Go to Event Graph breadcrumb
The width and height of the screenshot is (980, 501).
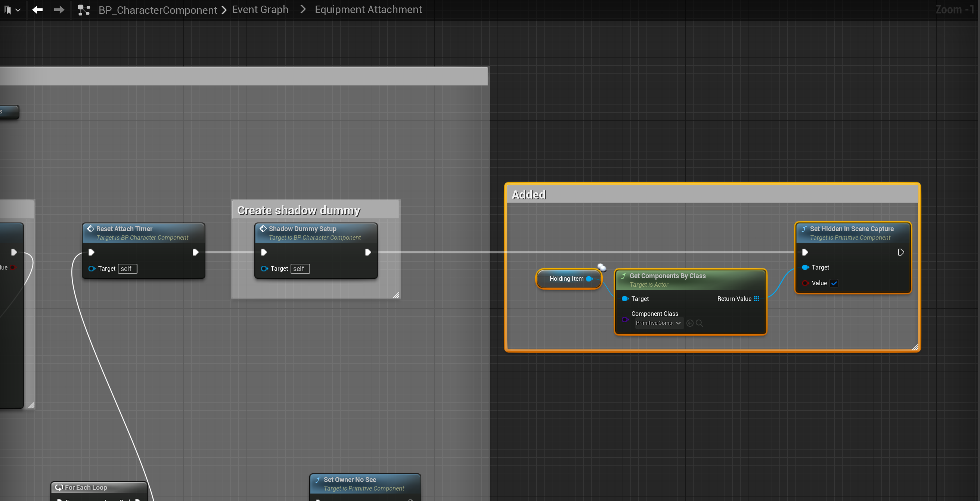pos(260,10)
